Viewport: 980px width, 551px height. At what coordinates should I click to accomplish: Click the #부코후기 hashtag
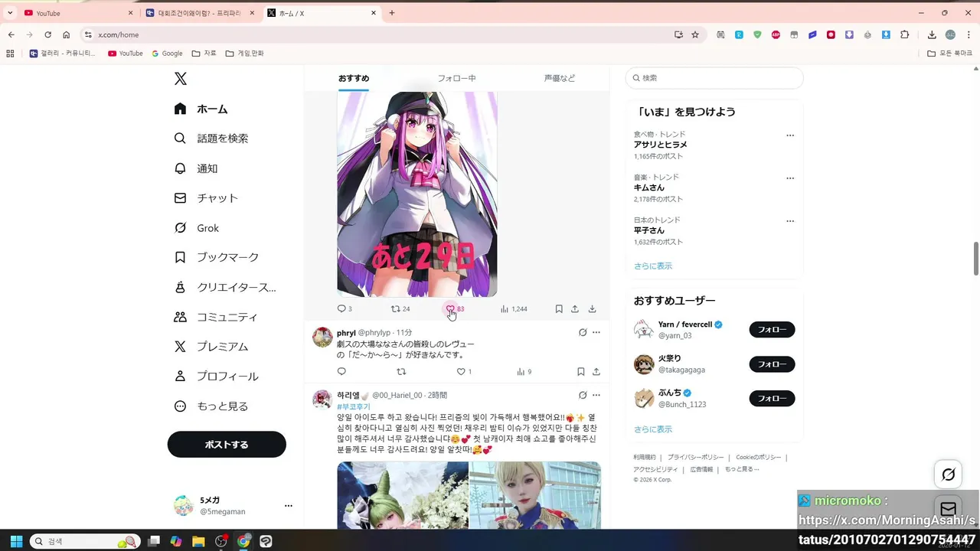pos(354,406)
